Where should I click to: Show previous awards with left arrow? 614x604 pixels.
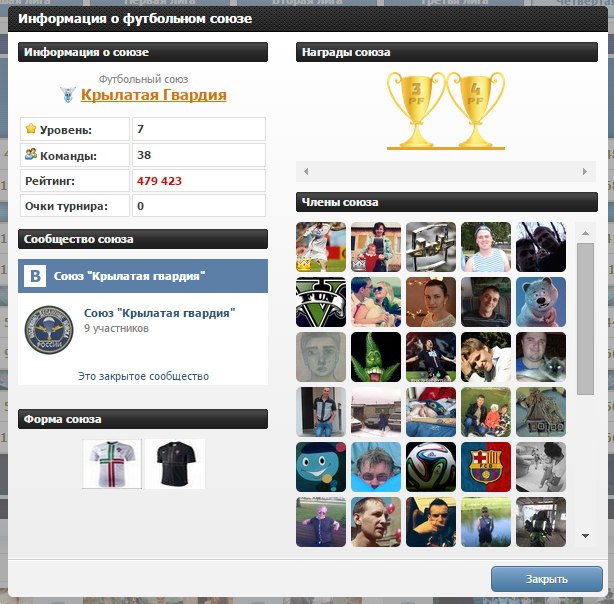coord(306,171)
